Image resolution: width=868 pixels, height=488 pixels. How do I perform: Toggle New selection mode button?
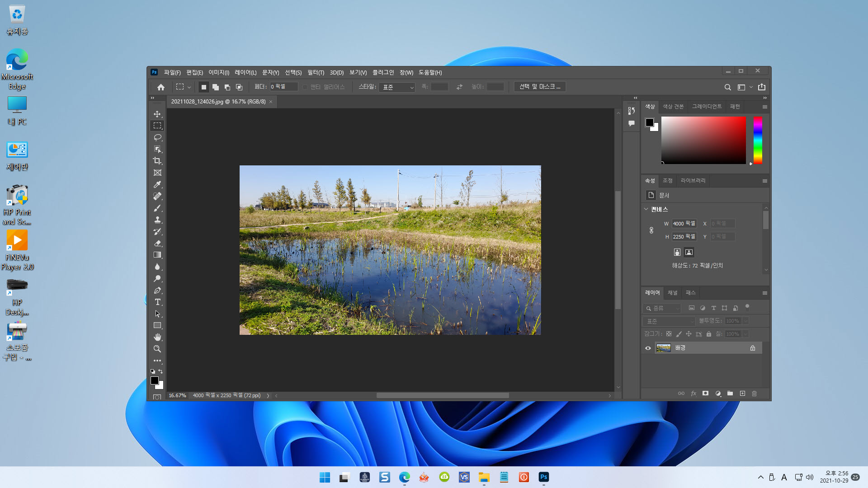pyautogui.click(x=204, y=87)
